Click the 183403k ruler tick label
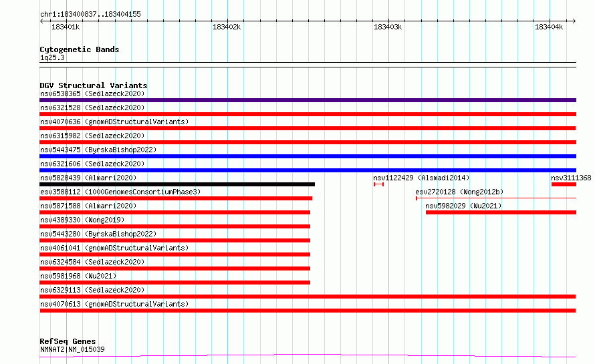 click(x=388, y=27)
